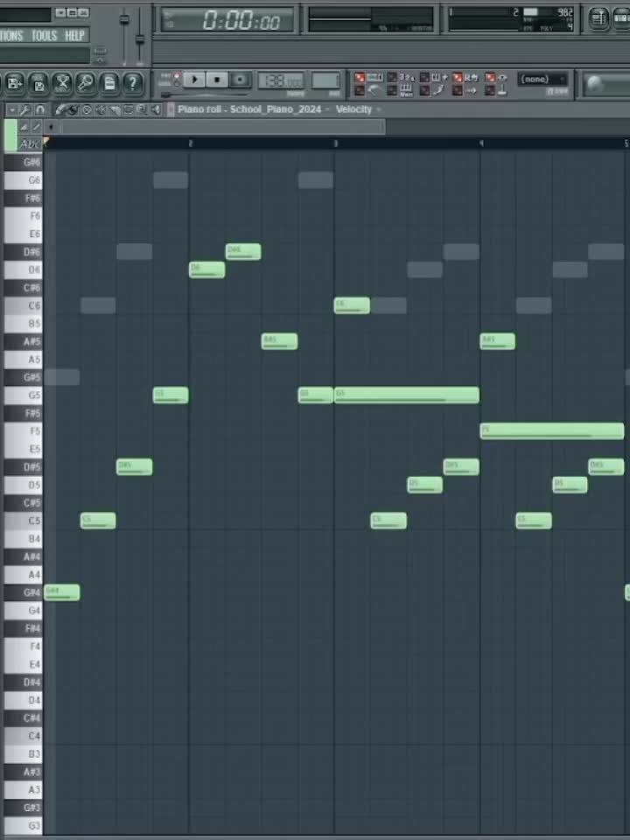
Task: Click bar 2 marker on timeline ruler
Action: (190, 143)
